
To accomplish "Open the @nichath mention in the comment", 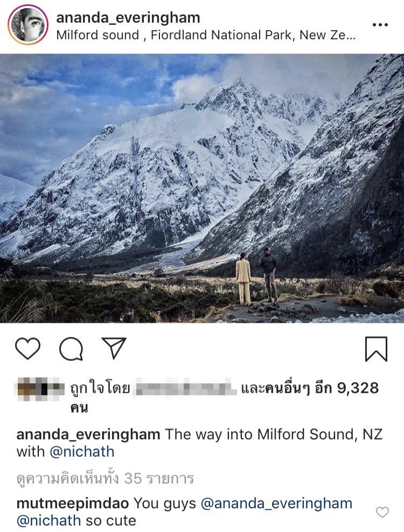I will pyautogui.click(x=48, y=521).
